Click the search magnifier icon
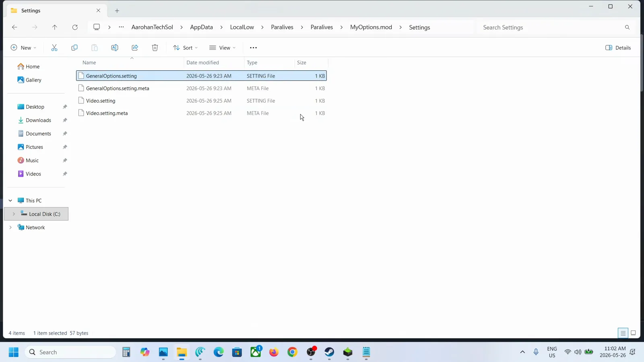This screenshot has width=644, height=362. pyautogui.click(x=627, y=27)
